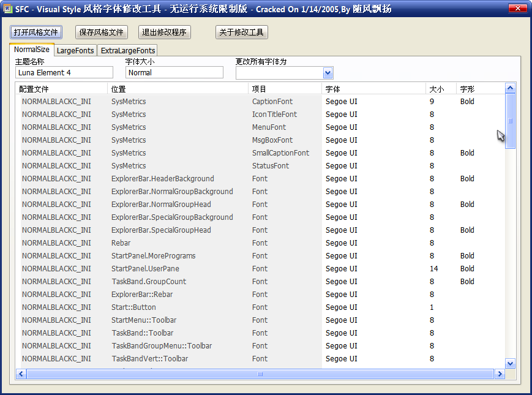Switch to the ExtraLargeFonts tab
The height and width of the screenshot is (395, 532).
coord(128,51)
